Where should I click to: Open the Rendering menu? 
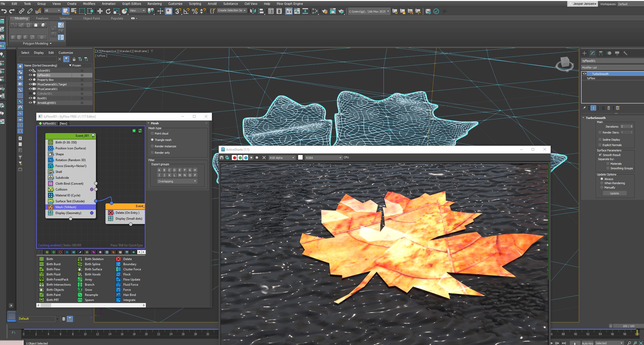click(x=154, y=4)
